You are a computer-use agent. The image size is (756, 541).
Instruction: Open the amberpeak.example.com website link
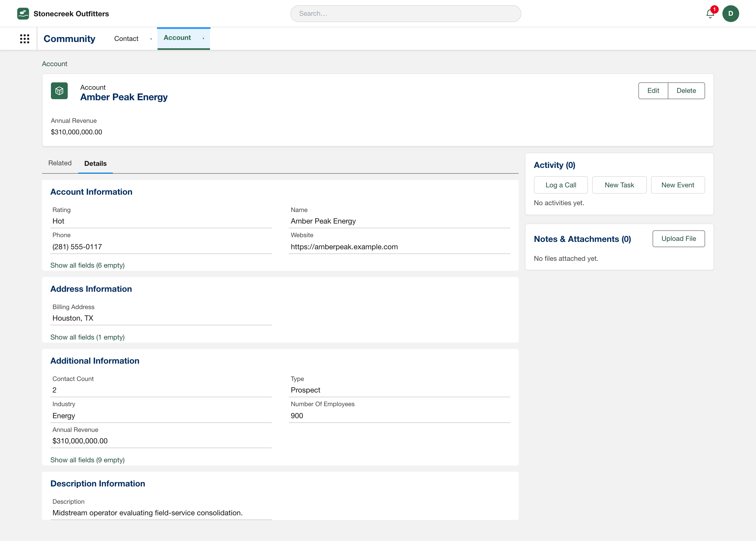(x=344, y=247)
